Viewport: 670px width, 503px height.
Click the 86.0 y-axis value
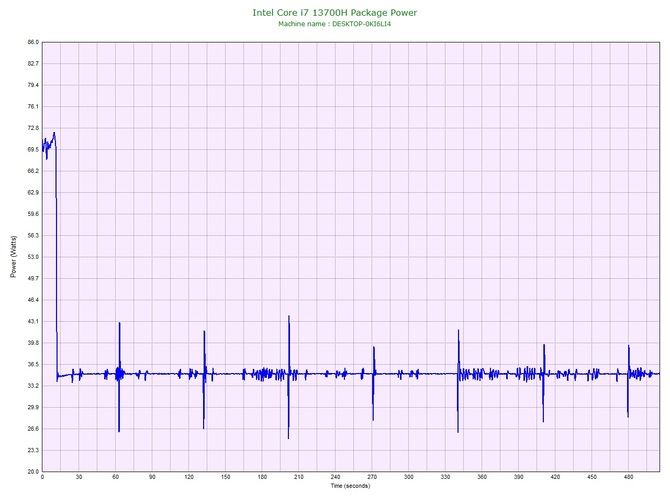pos(33,42)
